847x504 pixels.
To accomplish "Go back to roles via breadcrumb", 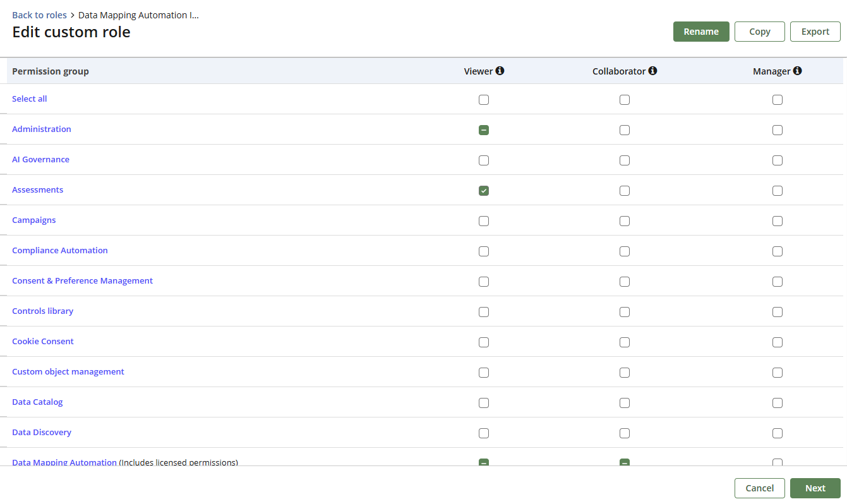I will [39, 15].
